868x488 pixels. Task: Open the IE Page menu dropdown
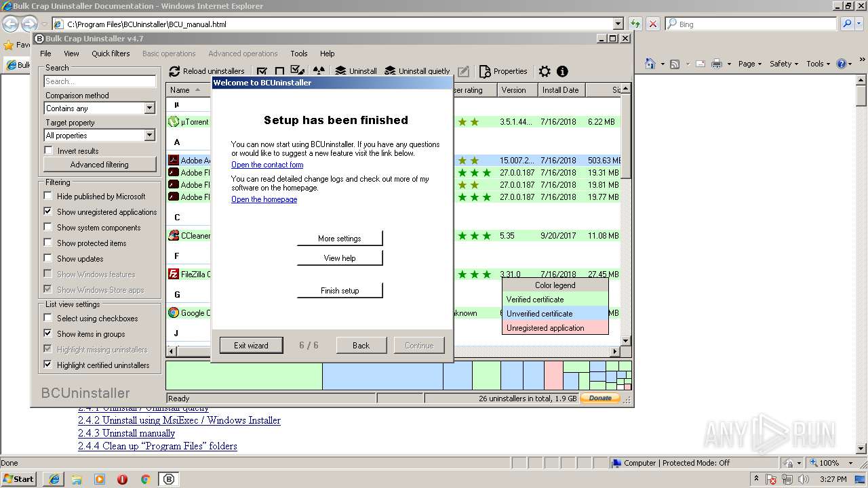[749, 64]
